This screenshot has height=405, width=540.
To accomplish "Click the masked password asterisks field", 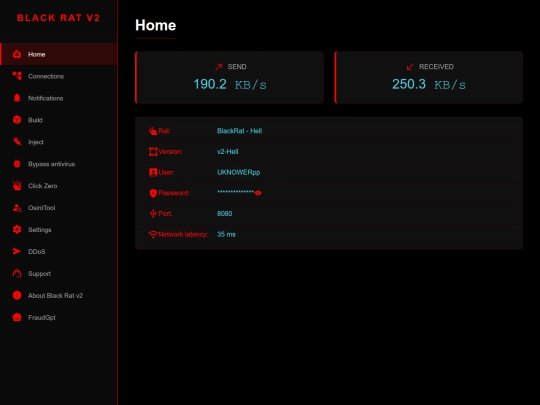I will pos(235,192).
